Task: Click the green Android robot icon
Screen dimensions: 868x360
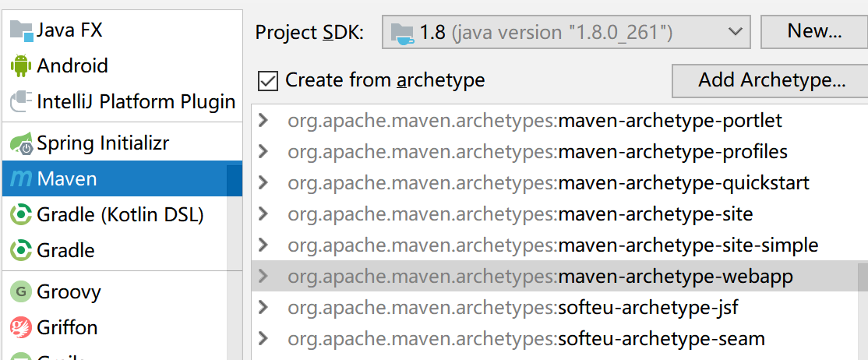Action: (21, 66)
